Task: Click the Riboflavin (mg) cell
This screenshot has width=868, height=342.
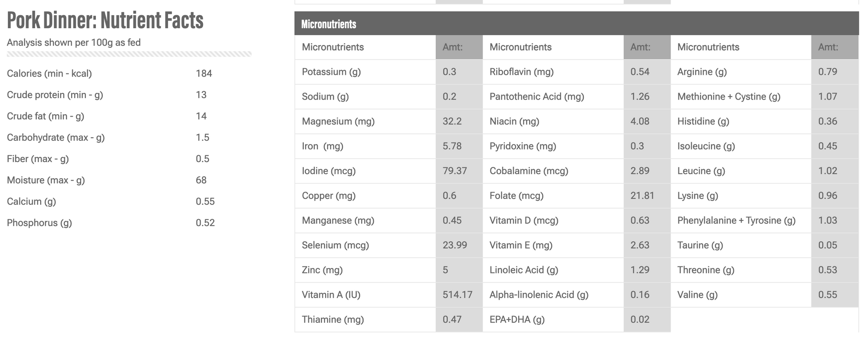Action: (x=553, y=72)
